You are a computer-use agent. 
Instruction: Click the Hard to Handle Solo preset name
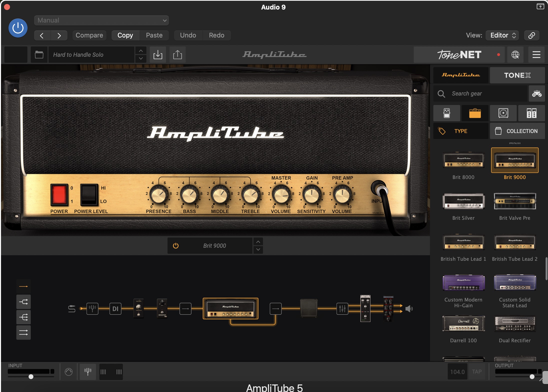click(91, 54)
